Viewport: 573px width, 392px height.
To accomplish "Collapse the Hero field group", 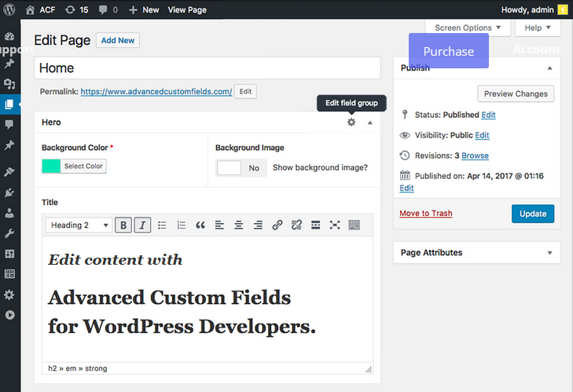I will pyautogui.click(x=370, y=123).
